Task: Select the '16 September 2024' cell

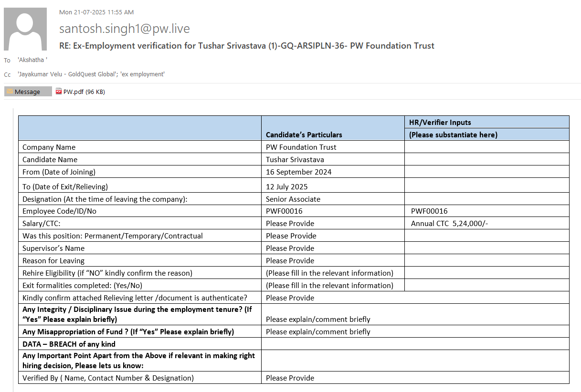Action: [333, 172]
